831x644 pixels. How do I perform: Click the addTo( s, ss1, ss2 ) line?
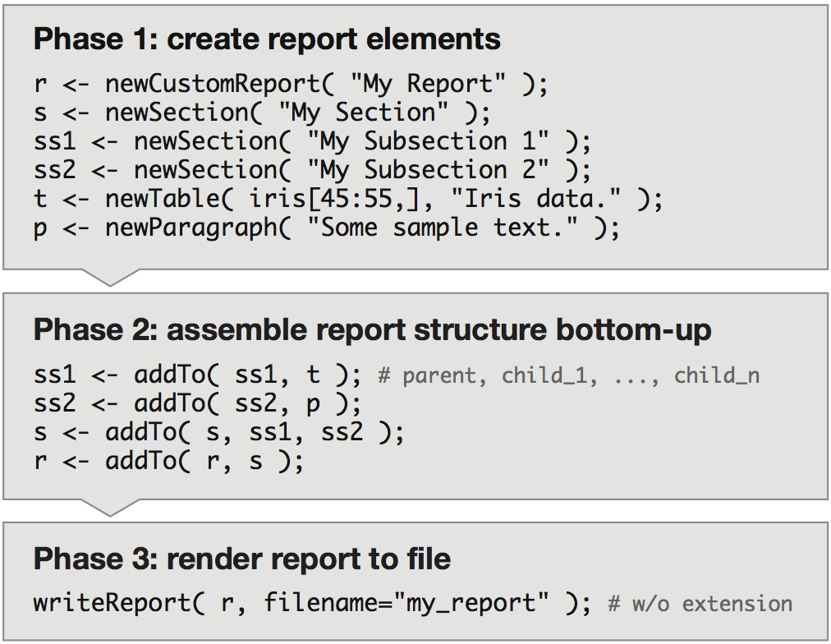click(218, 433)
